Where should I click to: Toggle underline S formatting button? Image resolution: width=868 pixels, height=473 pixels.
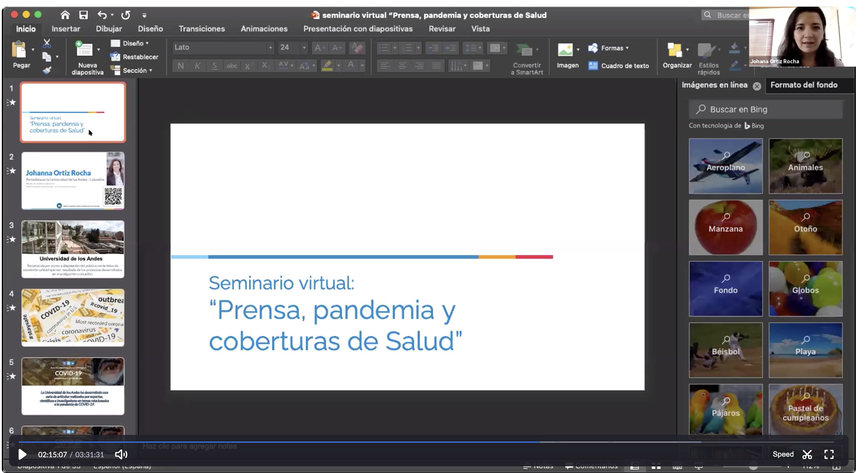pyautogui.click(x=214, y=66)
